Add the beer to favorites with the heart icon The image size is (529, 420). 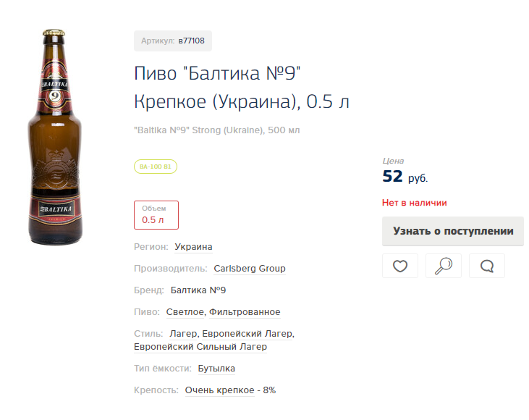point(400,266)
